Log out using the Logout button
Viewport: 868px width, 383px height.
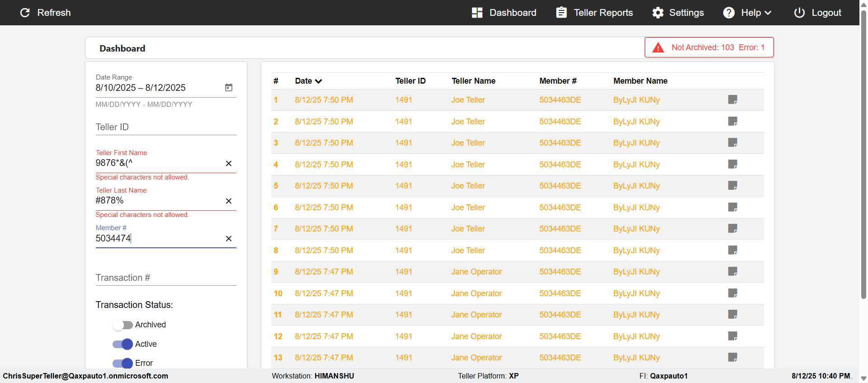pos(817,13)
